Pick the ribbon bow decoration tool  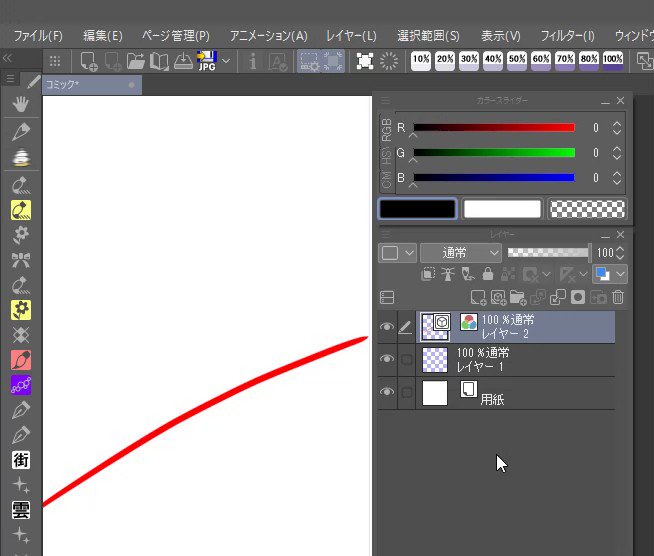tap(20, 260)
